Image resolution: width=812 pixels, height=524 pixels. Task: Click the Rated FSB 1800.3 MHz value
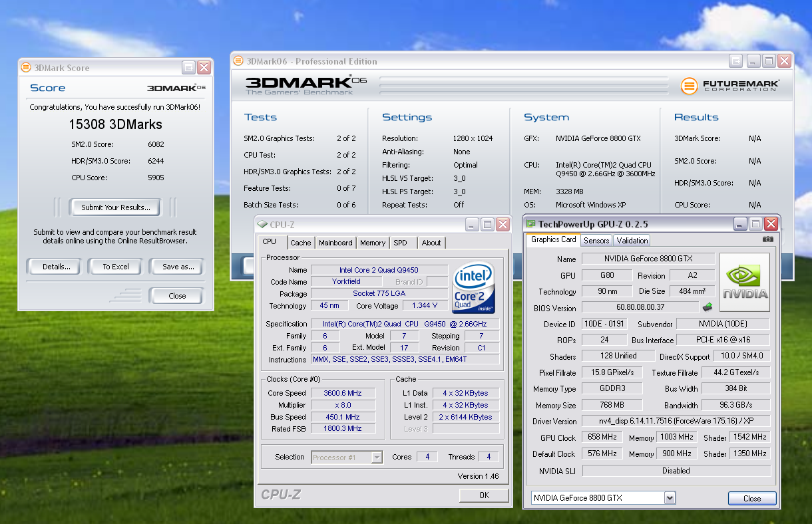pyautogui.click(x=343, y=429)
